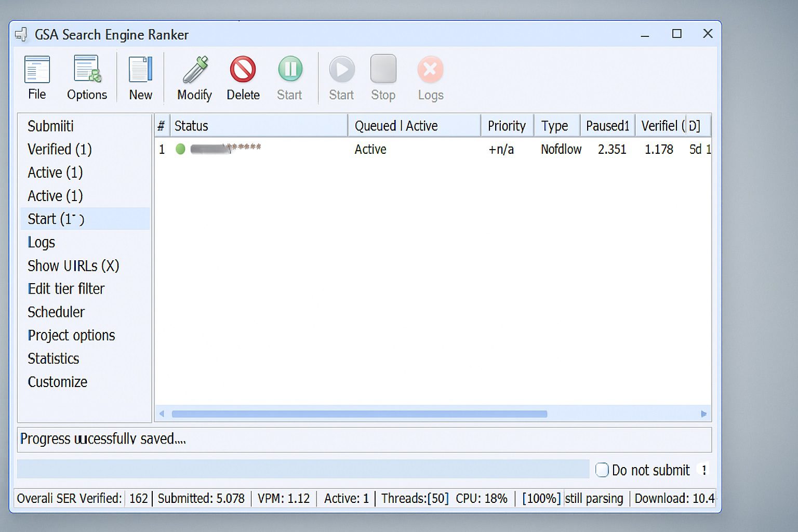Click the 2.351 value cell

coord(612,150)
